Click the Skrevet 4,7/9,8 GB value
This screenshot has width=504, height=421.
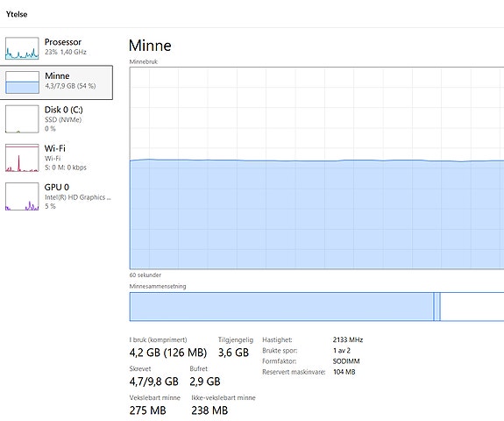[x=153, y=382]
